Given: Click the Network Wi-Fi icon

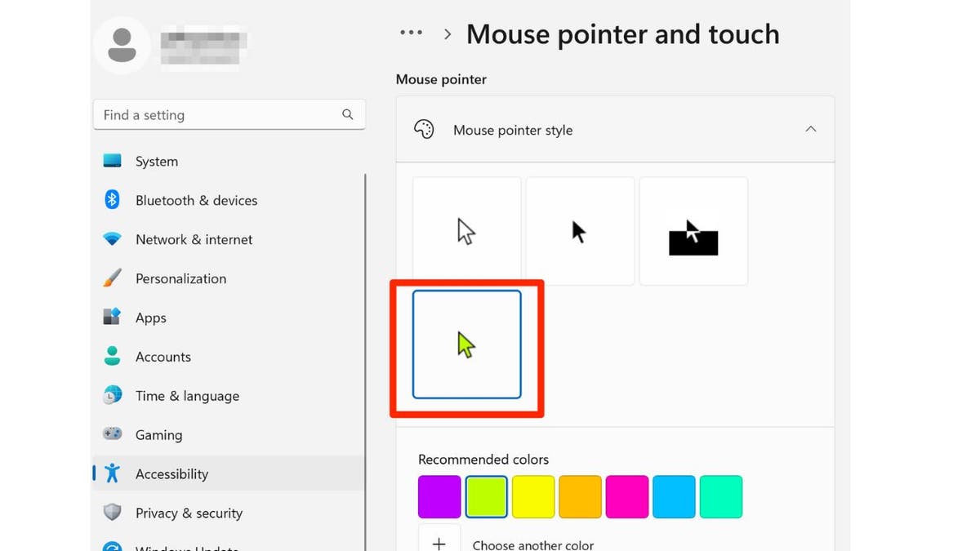Looking at the screenshot, I should point(113,239).
